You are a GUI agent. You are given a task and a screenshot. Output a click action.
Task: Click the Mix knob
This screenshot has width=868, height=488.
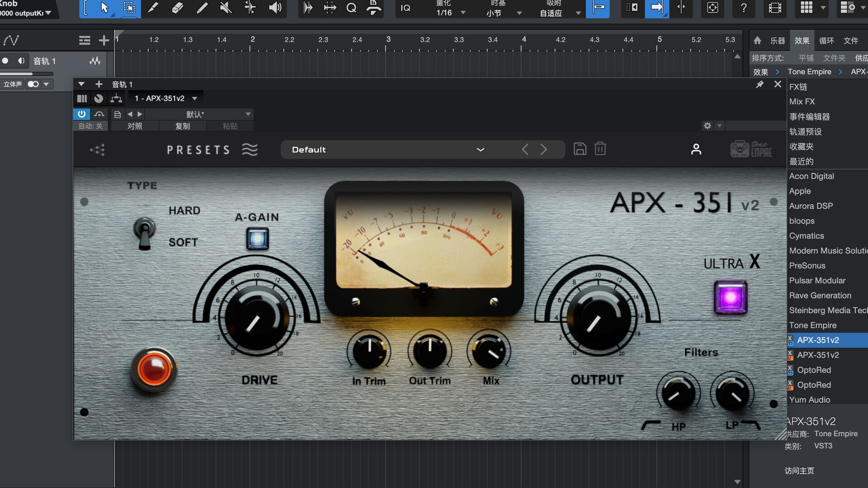click(490, 351)
